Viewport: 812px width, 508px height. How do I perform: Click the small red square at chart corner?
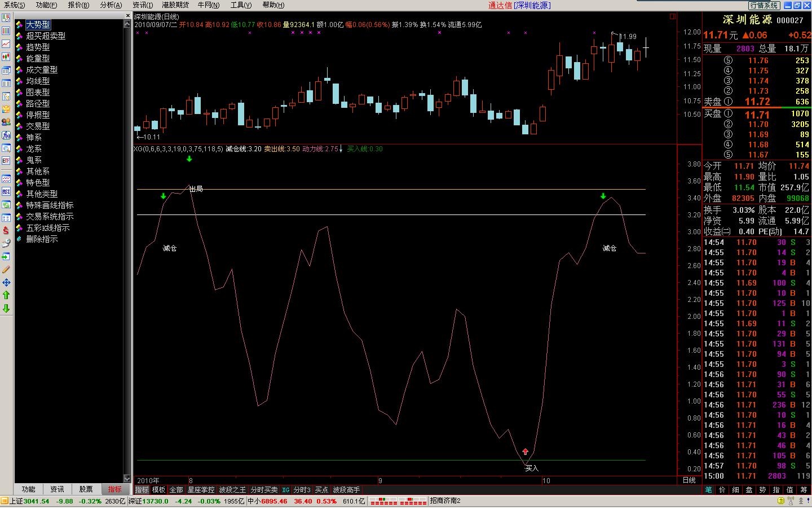(672, 17)
